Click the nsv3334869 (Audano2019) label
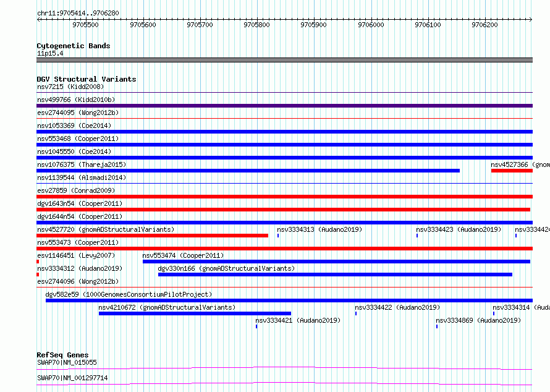The image size is (550, 392). pyautogui.click(x=478, y=320)
